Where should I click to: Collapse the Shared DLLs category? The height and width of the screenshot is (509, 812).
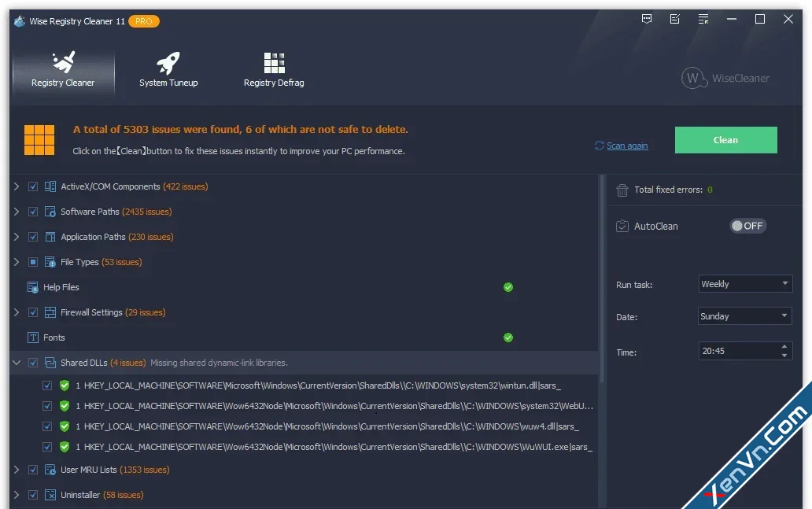17,363
